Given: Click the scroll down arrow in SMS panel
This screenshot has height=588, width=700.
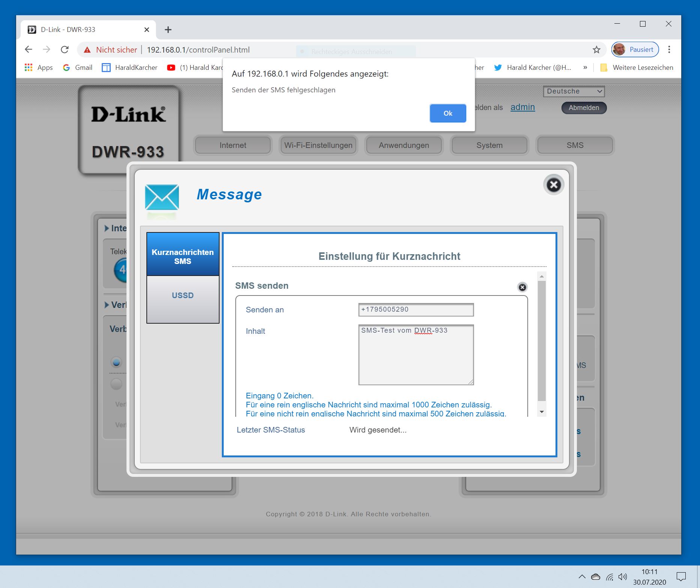Looking at the screenshot, I should (x=542, y=412).
